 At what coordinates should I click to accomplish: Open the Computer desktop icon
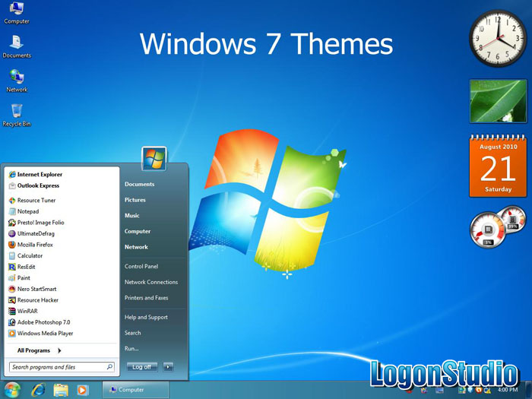click(16, 13)
